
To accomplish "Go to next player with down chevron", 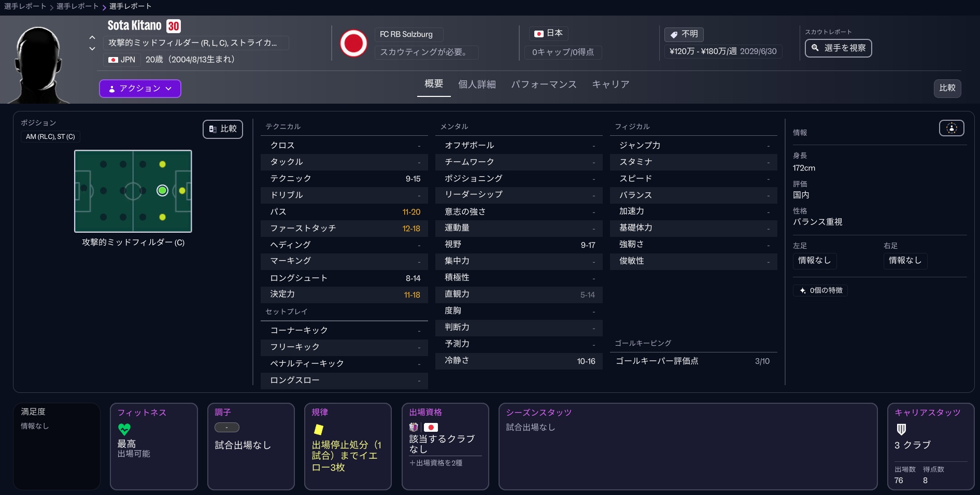I will (x=92, y=49).
